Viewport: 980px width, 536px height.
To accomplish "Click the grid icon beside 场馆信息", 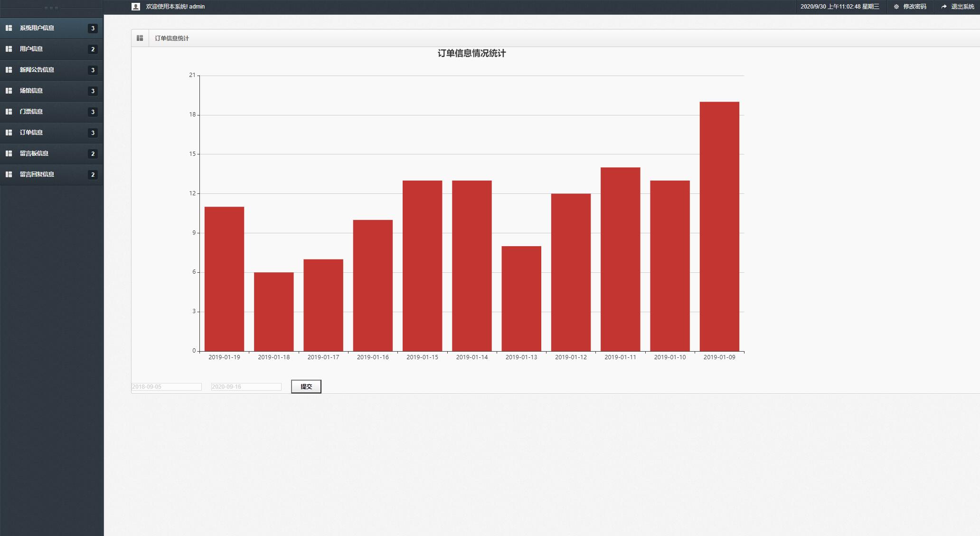I will (x=9, y=91).
